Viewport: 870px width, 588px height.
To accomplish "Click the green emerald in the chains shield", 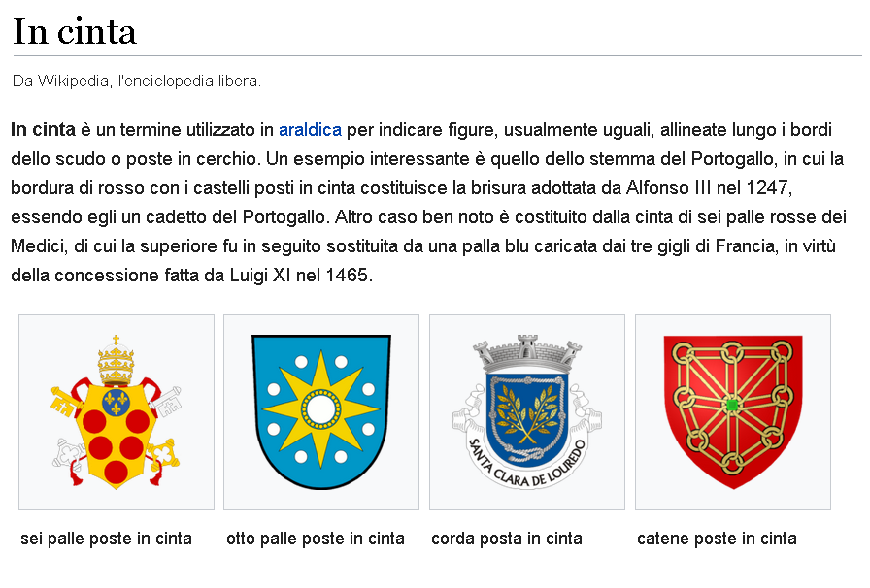I will [x=732, y=406].
